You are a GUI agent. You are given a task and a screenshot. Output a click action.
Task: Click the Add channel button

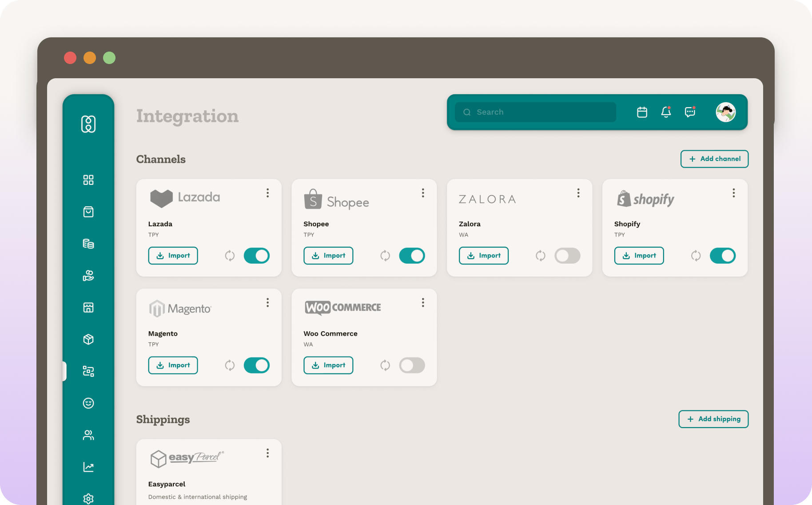point(714,159)
